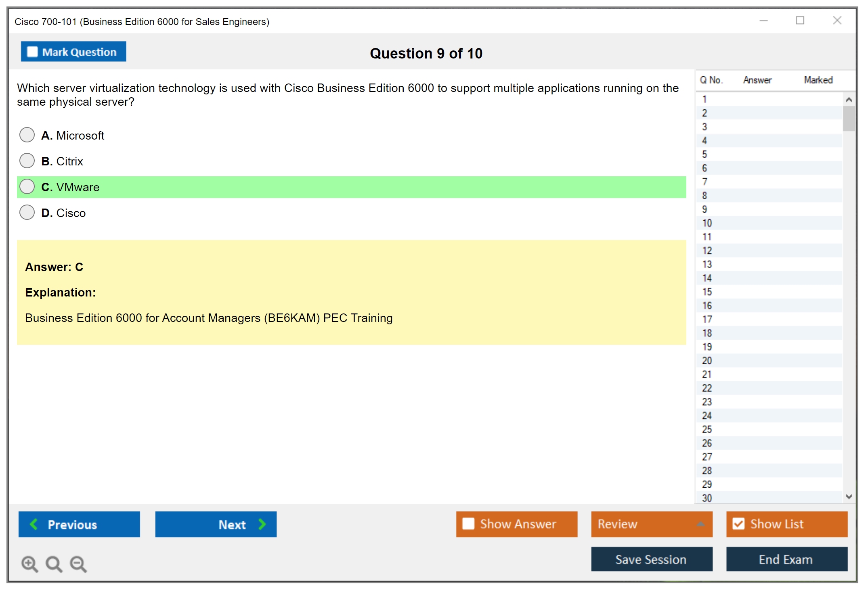Select radio option A. Microsoft
The height and width of the screenshot is (593, 868).
coord(27,135)
